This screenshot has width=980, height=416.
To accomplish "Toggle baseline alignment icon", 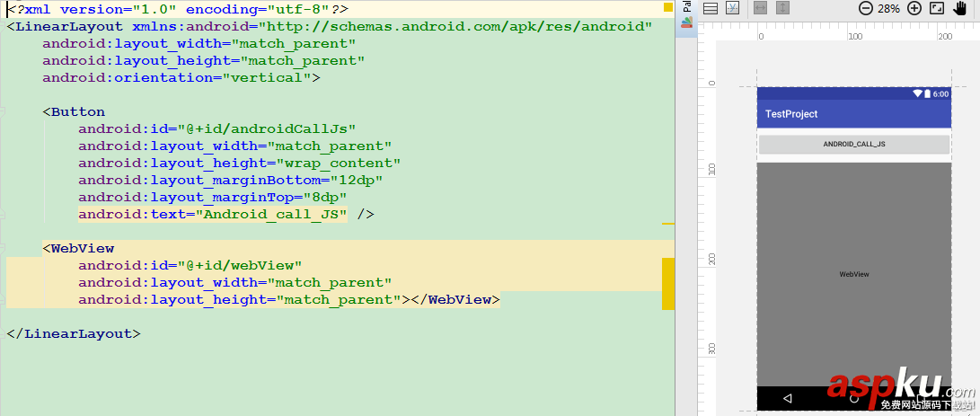I will pos(732,8).
